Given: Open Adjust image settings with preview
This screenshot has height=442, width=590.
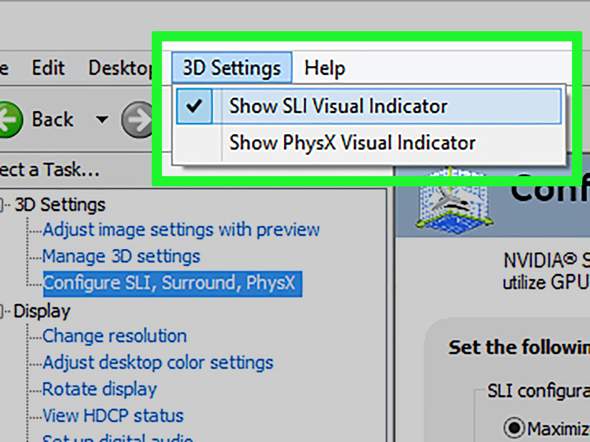Looking at the screenshot, I should pos(181,230).
